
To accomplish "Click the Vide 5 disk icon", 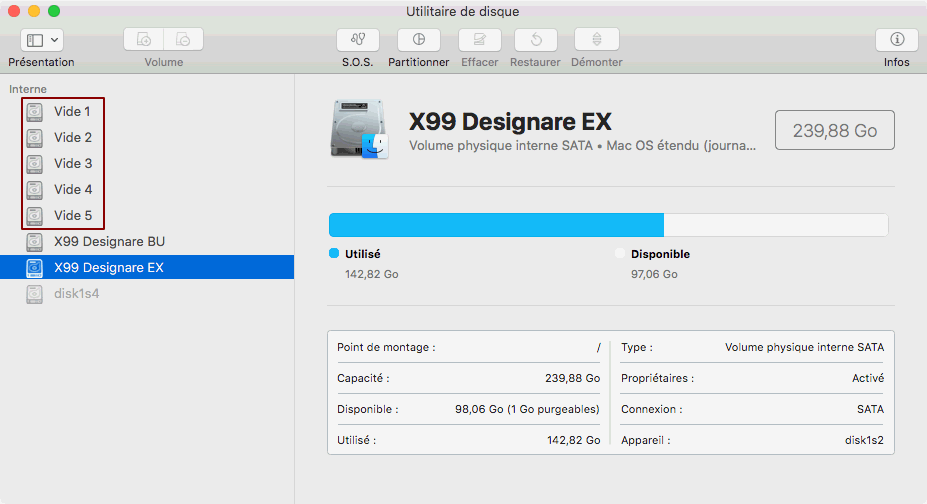I will pos(35,215).
